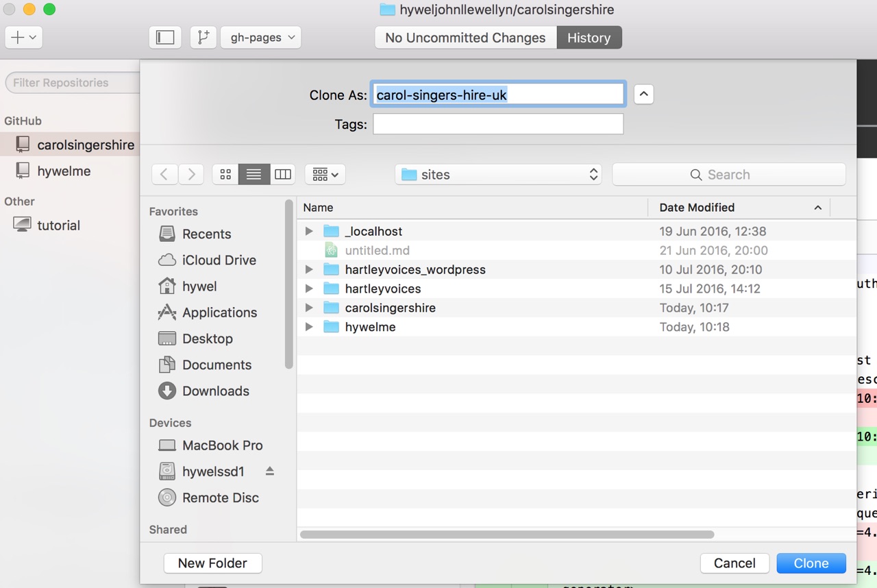Go back with the left arrow
This screenshot has height=588, width=877.
164,174
